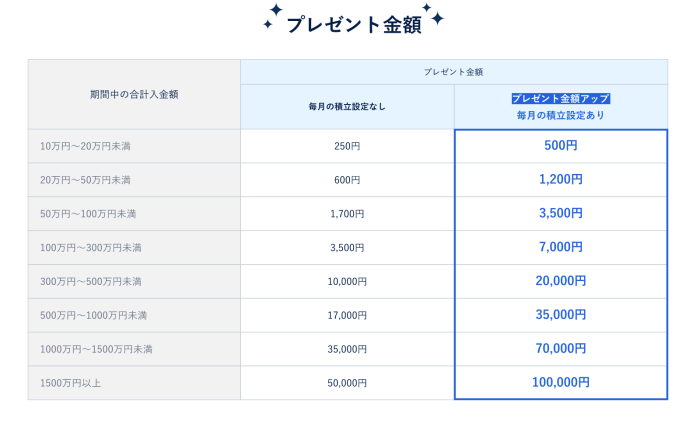Click the bold 20,000円 amount
Viewport: 700px width, 424px height.
[560, 281]
